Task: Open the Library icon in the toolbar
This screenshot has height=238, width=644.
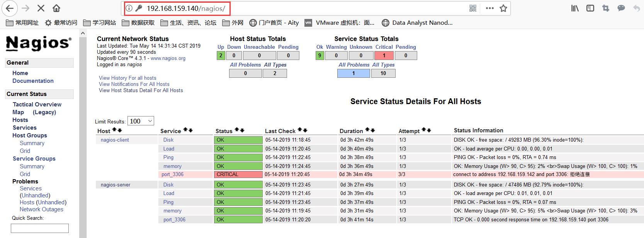Action: (575, 8)
